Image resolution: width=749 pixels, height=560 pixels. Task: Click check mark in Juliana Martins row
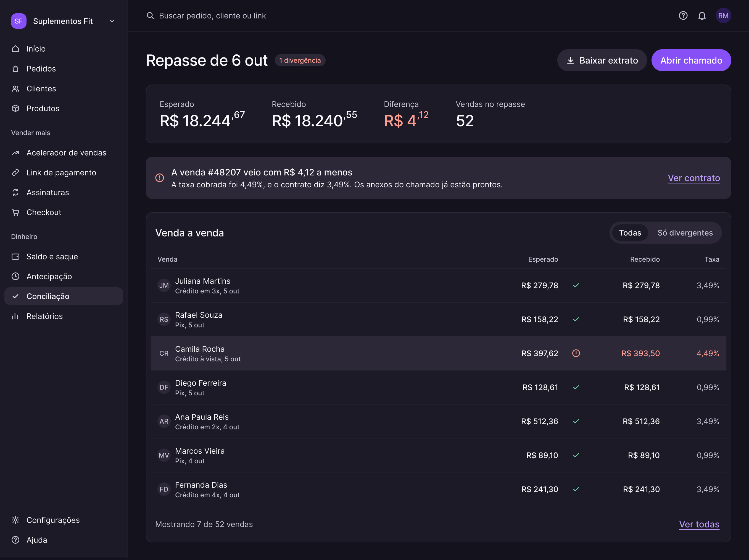tap(576, 285)
